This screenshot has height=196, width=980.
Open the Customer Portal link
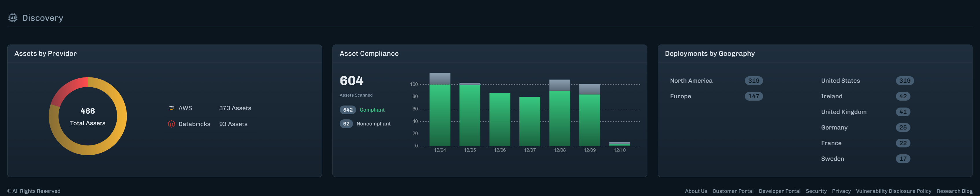pyautogui.click(x=732, y=191)
